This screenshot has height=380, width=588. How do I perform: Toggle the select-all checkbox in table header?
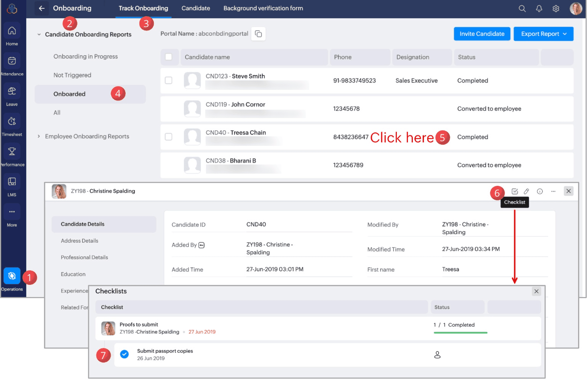(x=168, y=57)
